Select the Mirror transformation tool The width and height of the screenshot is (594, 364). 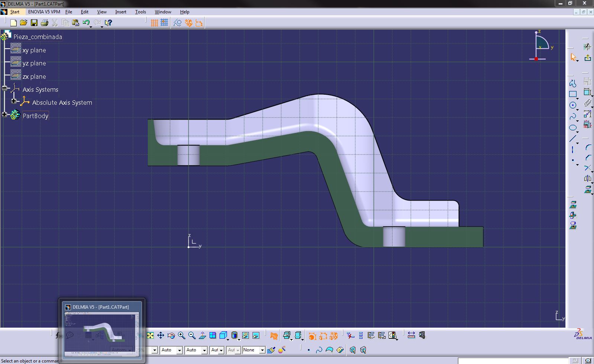click(588, 179)
